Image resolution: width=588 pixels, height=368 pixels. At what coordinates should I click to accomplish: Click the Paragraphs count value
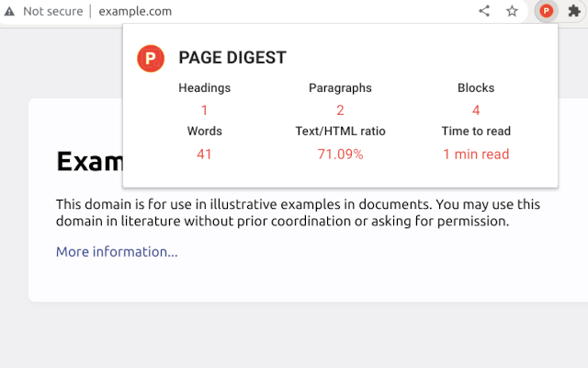[340, 110]
